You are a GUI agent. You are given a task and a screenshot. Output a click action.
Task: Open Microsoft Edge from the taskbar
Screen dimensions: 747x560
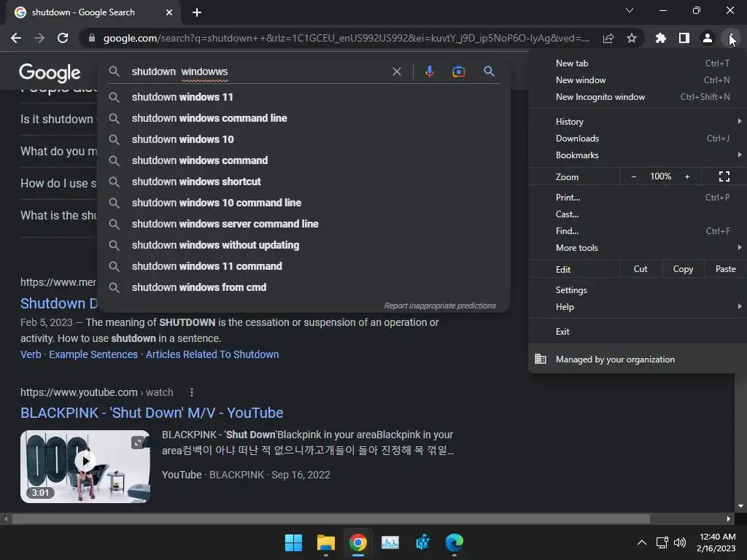point(454,542)
